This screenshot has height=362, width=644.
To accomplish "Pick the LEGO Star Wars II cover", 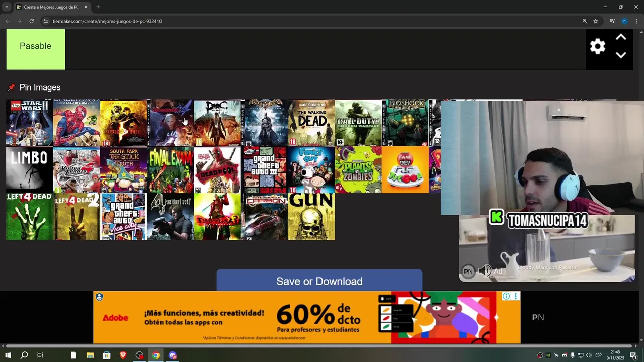I will point(29,123).
